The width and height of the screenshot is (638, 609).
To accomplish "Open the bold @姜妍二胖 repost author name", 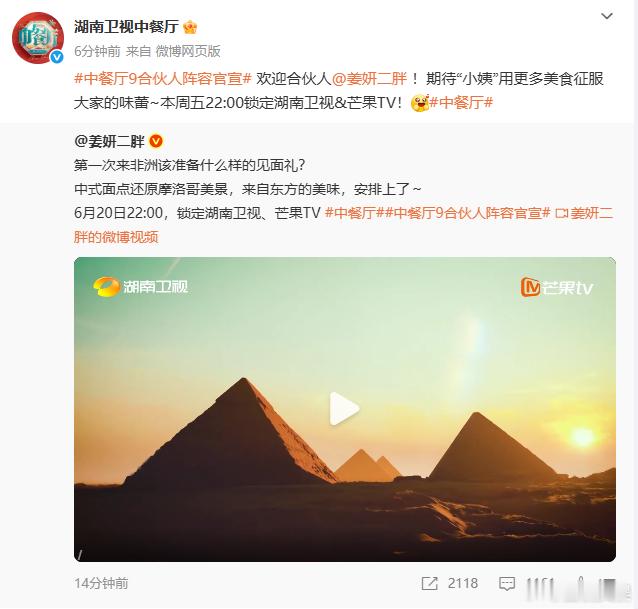I will pos(109,141).
